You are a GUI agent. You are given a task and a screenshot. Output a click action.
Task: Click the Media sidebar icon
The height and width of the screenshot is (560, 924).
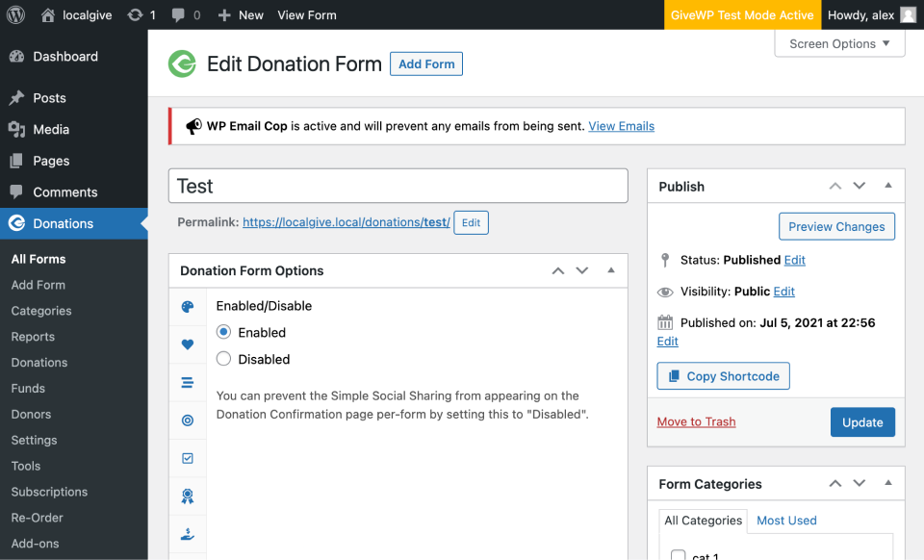click(x=16, y=130)
